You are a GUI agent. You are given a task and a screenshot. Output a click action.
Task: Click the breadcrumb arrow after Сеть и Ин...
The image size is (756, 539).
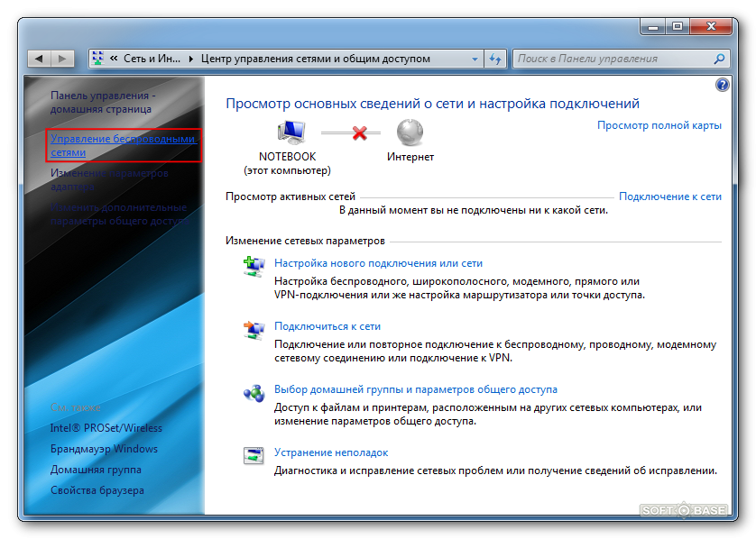[191, 59]
